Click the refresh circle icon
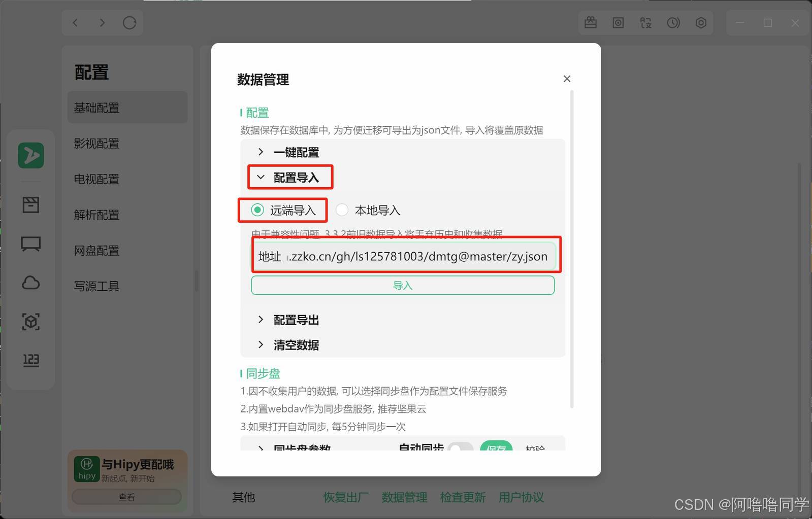This screenshot has width=812, height=519. [129, 23]
